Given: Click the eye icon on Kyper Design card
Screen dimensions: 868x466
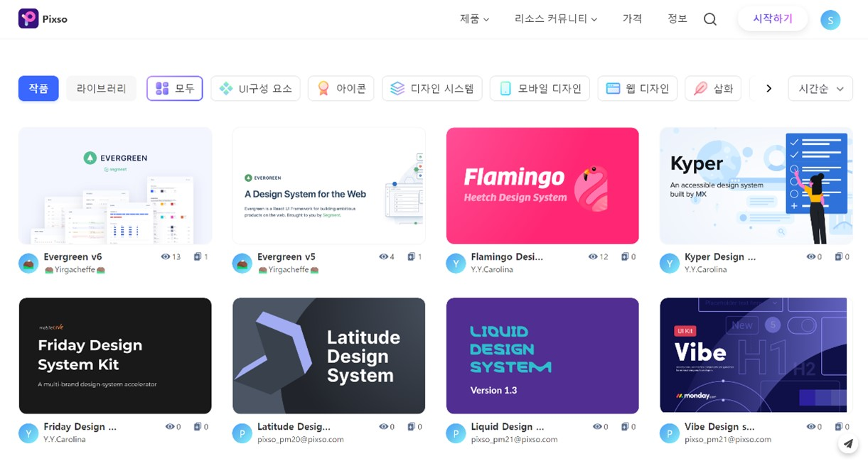Looking at the screenshot, I should pos(811,256).
